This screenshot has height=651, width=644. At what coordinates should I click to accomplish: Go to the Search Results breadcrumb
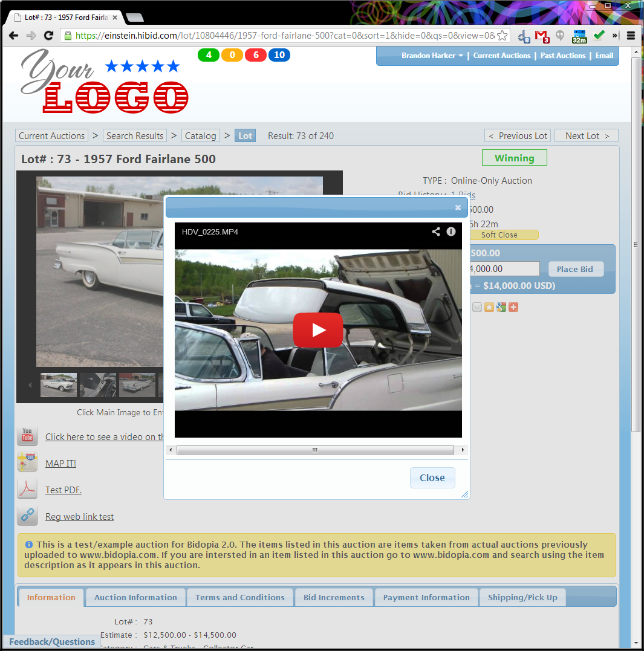tap(134, 136)
